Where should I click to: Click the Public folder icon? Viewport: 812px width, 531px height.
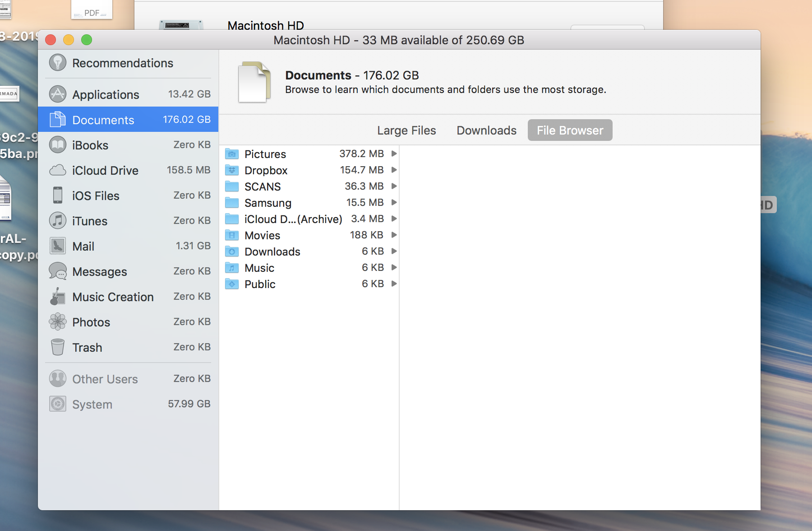232,284
